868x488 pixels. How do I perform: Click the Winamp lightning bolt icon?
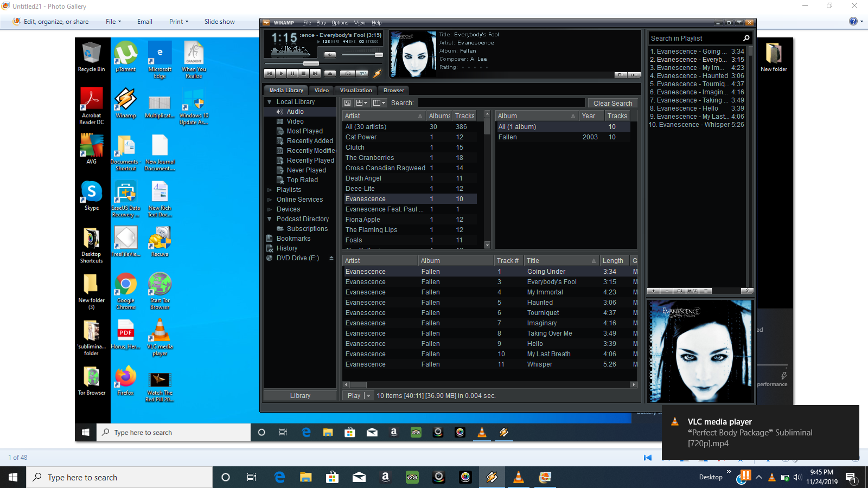point(378,73)
